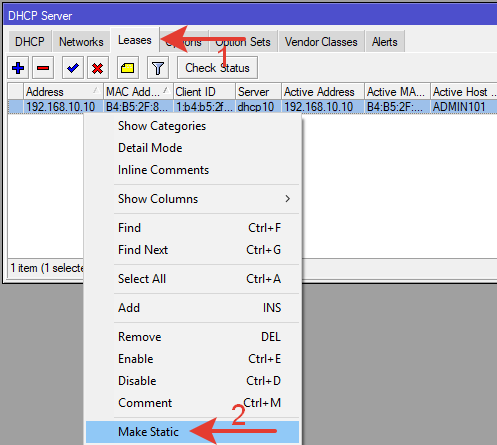Switch to the Networks tab
The height and width of the screenshot is (445, 497).
click(81, 42)
